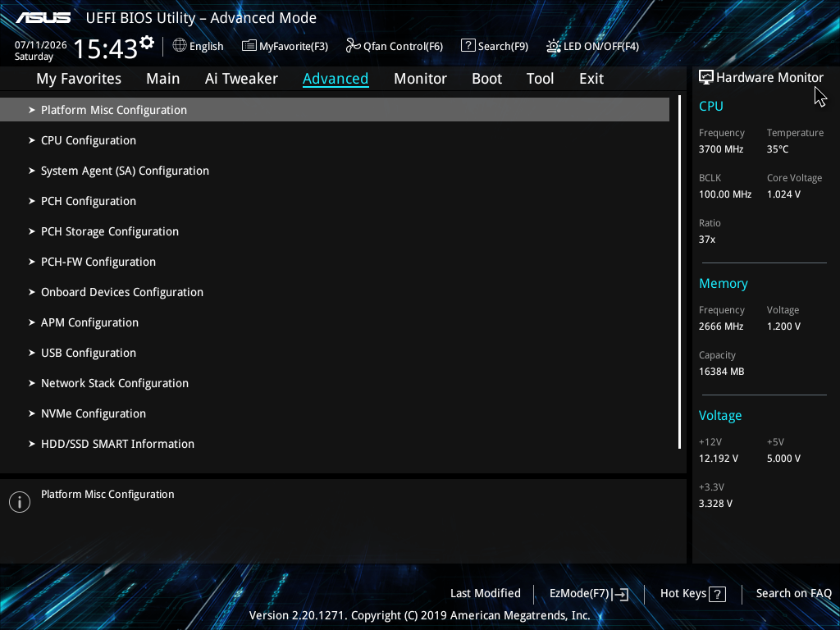Expand PCH Storage Configuration arrow

[x=32, y=231]
